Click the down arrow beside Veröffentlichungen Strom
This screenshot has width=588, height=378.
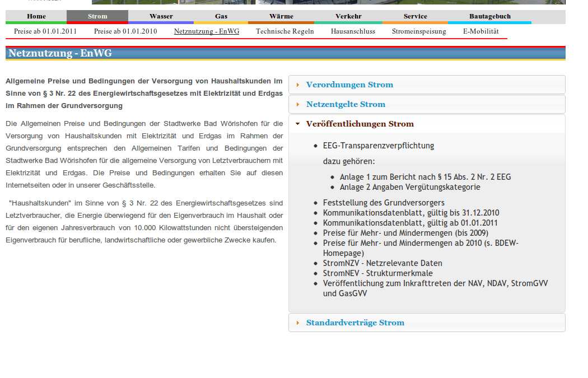tap(298, 124)
